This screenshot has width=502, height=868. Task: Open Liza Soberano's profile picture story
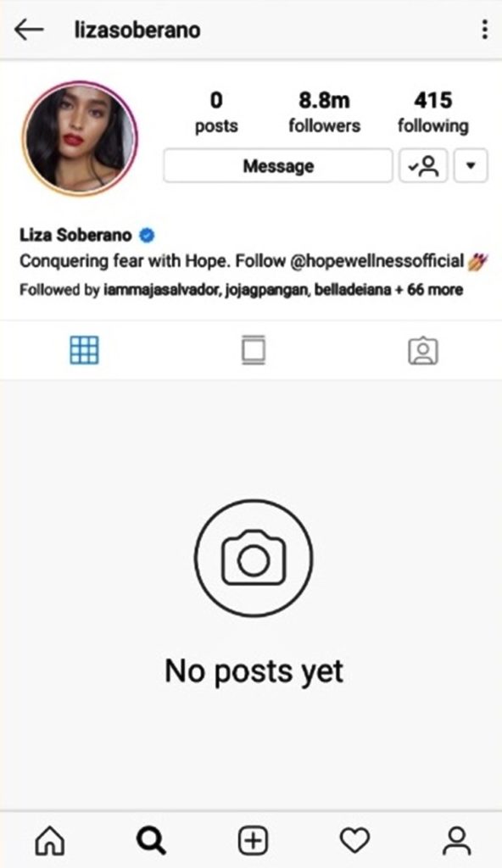[79, 138]
